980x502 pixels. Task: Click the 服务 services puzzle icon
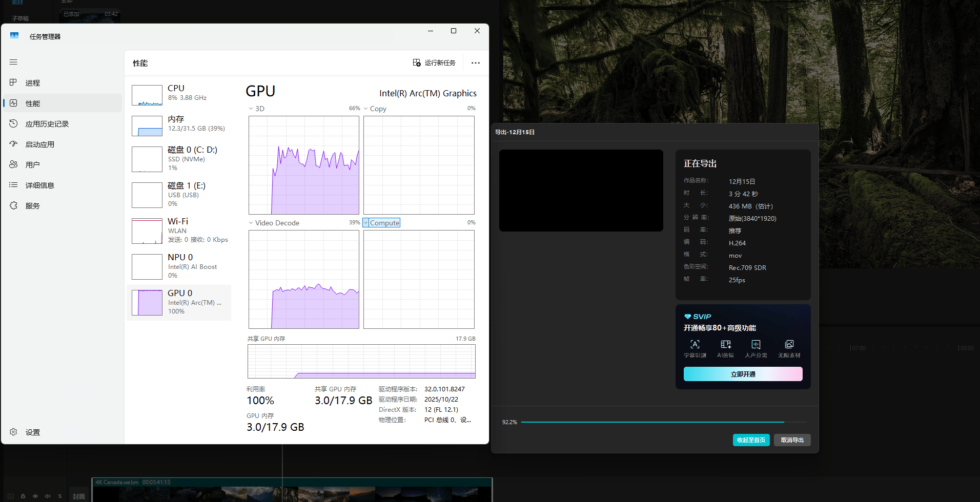tap(13, 205)
